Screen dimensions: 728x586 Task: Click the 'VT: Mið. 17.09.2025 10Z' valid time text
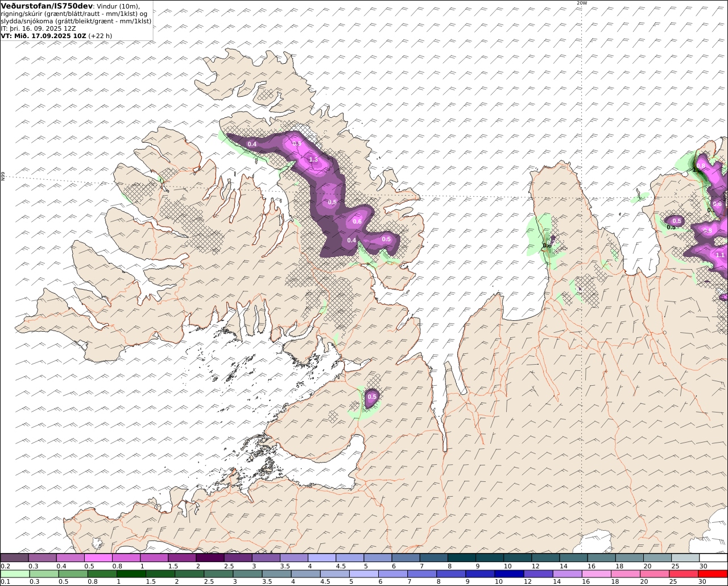click(x=44, y=35)
